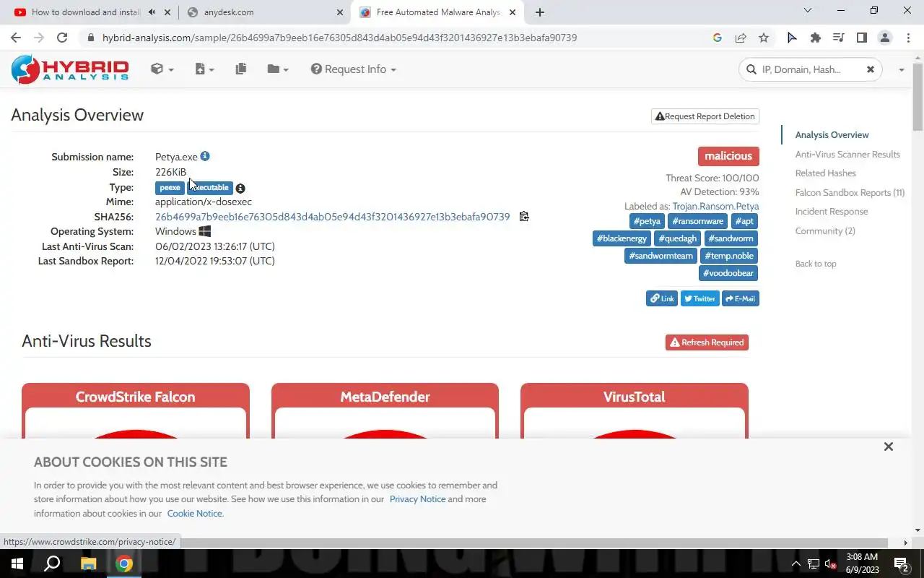Open the folder dropdown in navbar
924x578 pixels.
[x=278, y=69]
